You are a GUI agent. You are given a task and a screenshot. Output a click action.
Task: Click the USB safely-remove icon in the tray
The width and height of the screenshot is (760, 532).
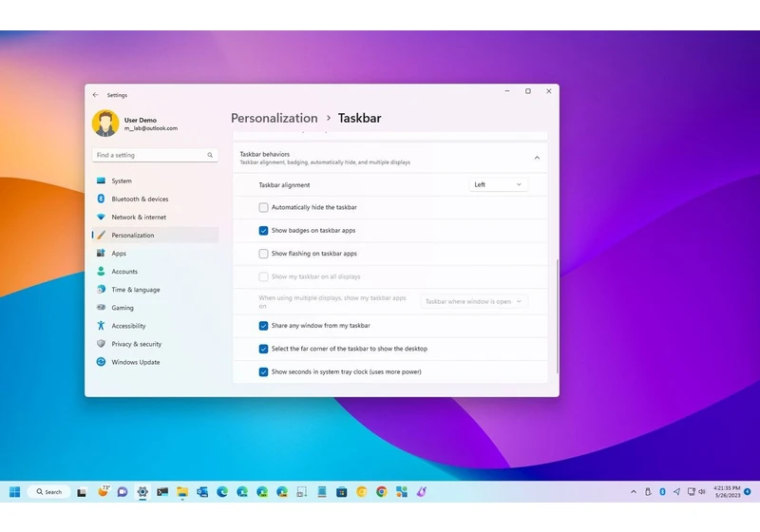coord(648,492)
